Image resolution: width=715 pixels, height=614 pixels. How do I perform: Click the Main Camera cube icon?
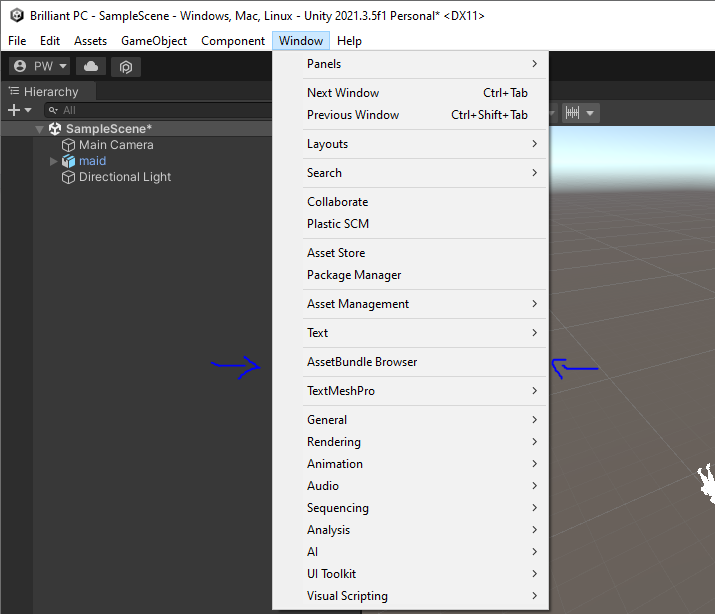point(68,145)
